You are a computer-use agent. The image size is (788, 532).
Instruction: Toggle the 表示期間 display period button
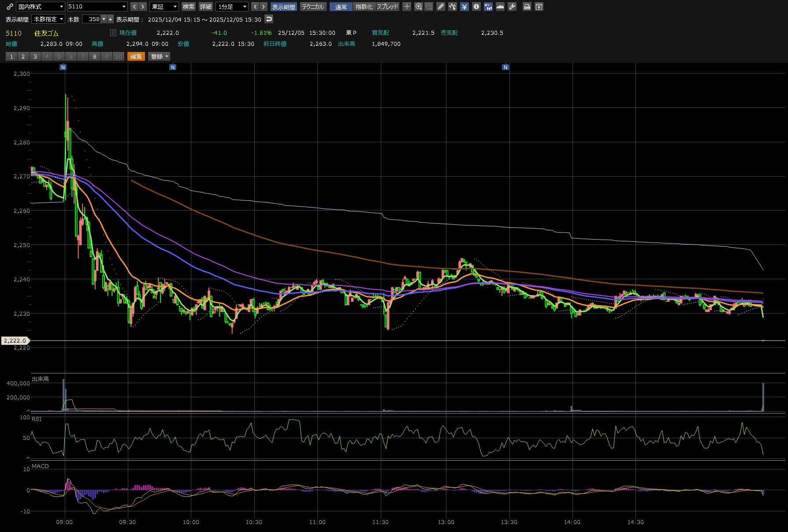(283, 7)
